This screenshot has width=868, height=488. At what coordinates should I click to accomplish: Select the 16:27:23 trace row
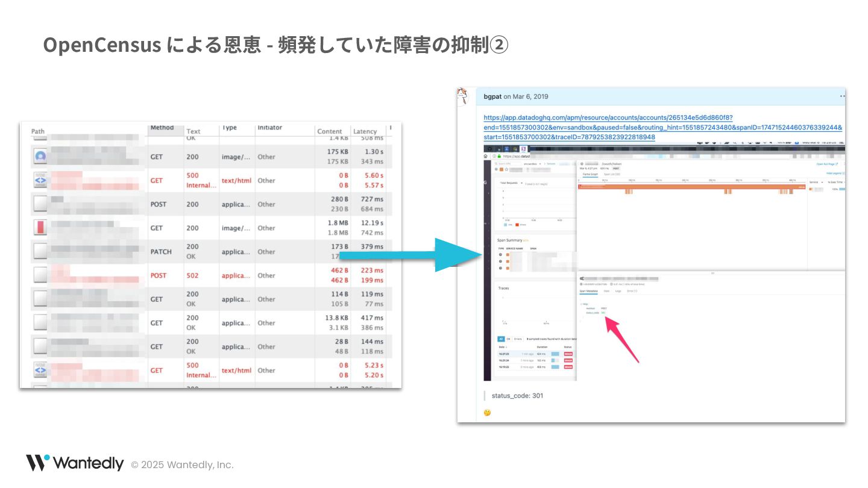click(x=535, y=354)
